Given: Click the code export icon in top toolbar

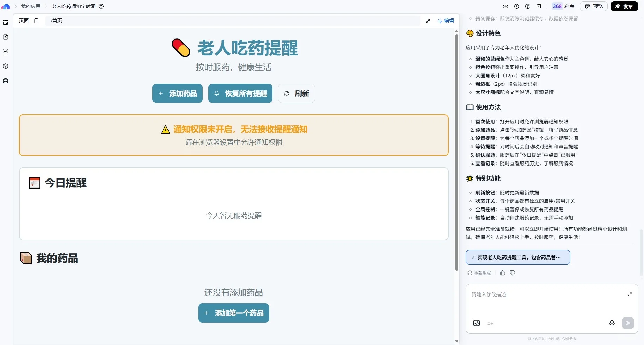Looking at the screenshot, I should click(506, 6).
